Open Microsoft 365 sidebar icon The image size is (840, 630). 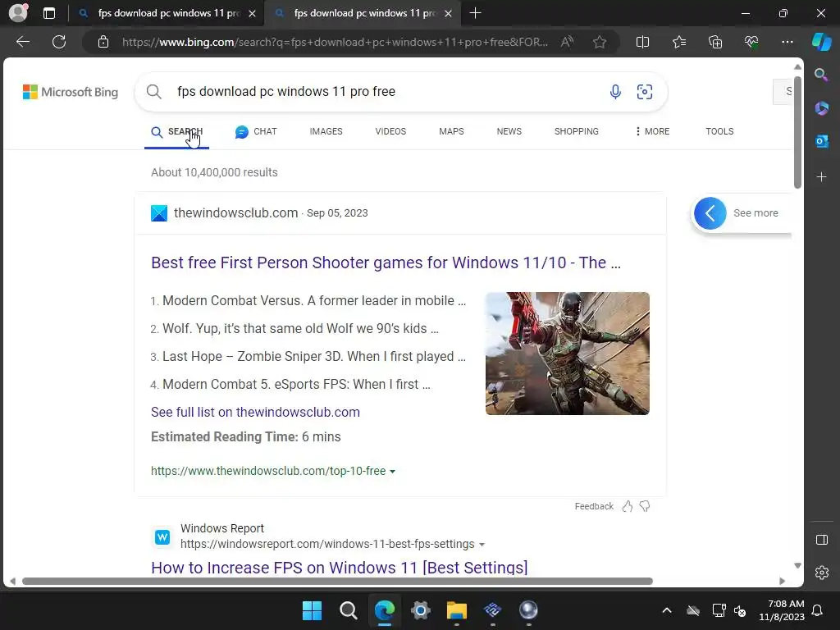(x=821, y=108)
